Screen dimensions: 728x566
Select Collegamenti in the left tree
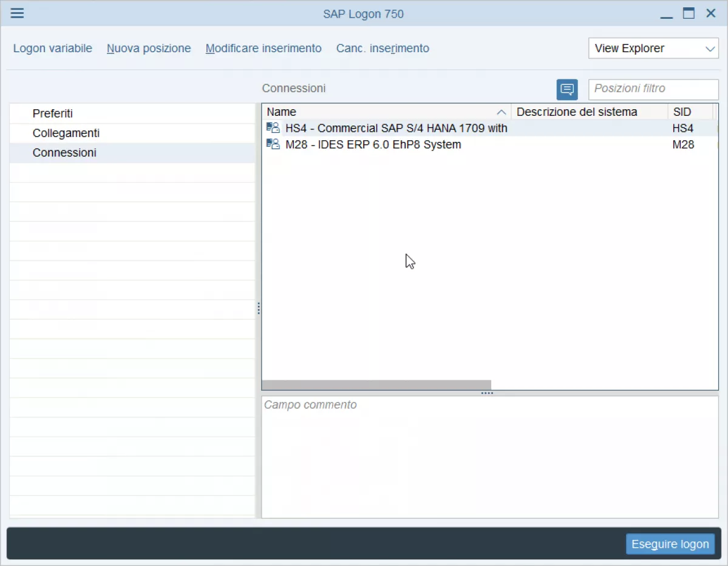(x=132, y=133)
